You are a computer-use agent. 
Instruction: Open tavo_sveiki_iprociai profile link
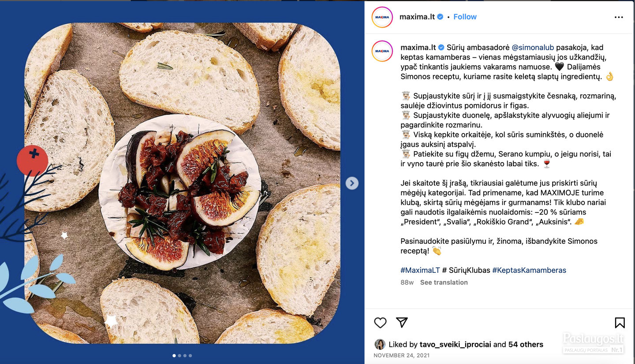click(x=455, y=345)
